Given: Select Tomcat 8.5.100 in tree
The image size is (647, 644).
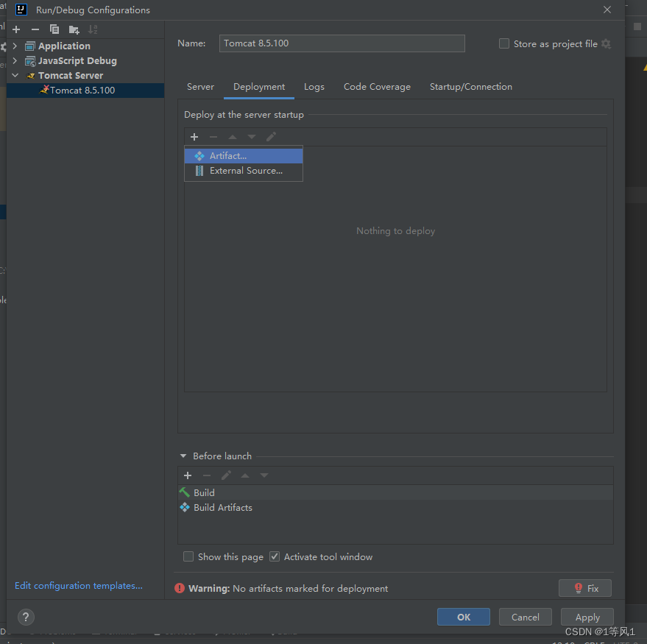Looking at the screenshot, I should click(85, 91).
